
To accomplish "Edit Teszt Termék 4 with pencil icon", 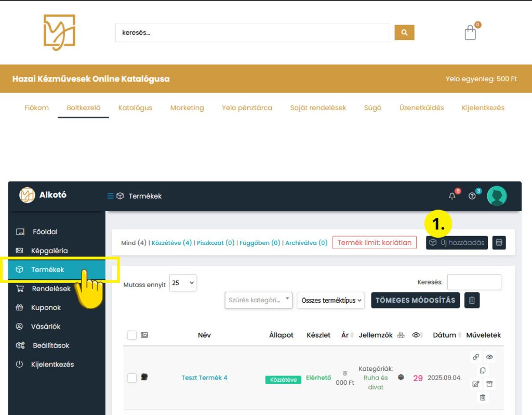I will [475, 384].
